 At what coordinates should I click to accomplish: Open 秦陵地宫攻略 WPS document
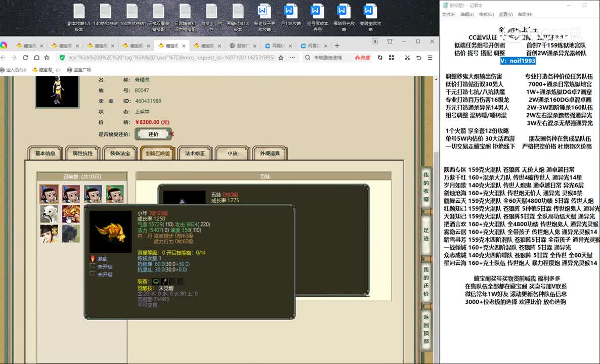tap(370, 18)
